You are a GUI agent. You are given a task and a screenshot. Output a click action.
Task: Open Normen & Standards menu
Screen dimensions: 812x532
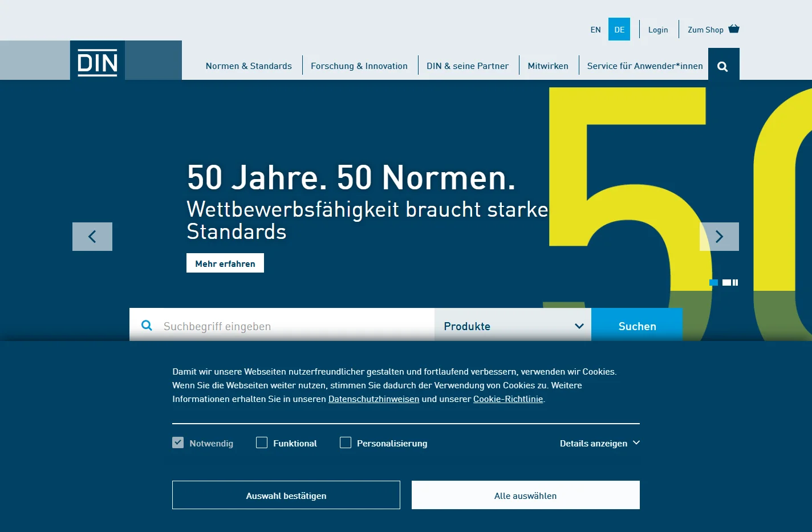[249, 66]
